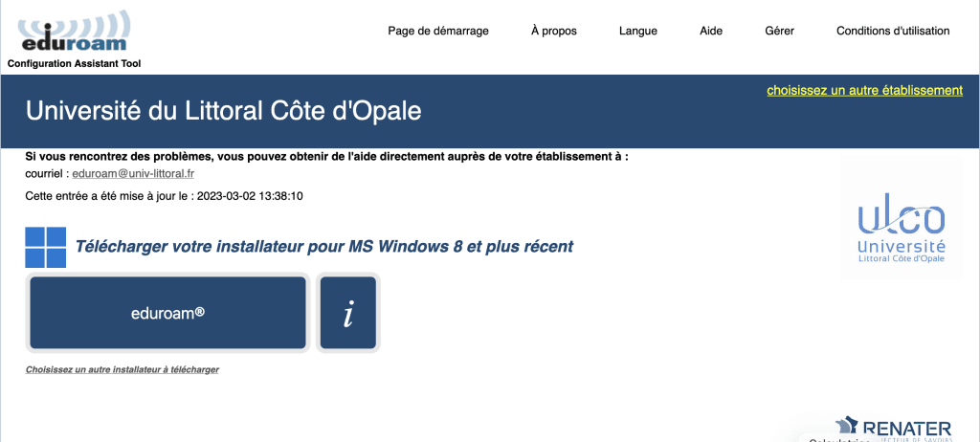This screenshot has height=442, width=980.
Task: Click 'choisissez un autre établissement' link
Action: coord(864,90)
